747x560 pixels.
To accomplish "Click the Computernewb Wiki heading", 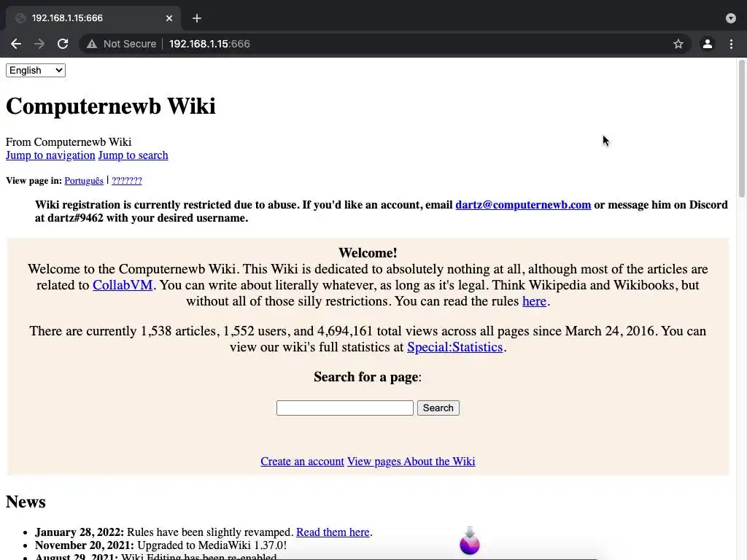I will pyautogui.click(x=111, y=106).
